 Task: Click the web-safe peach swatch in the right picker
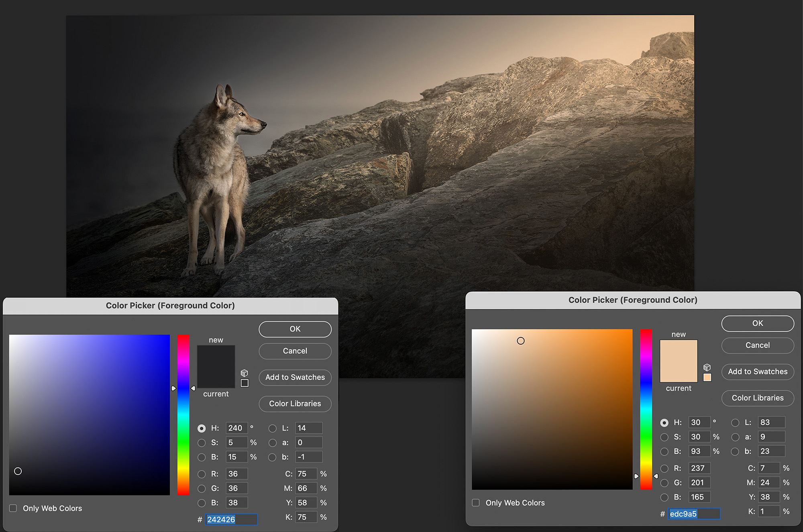[707, 378]
